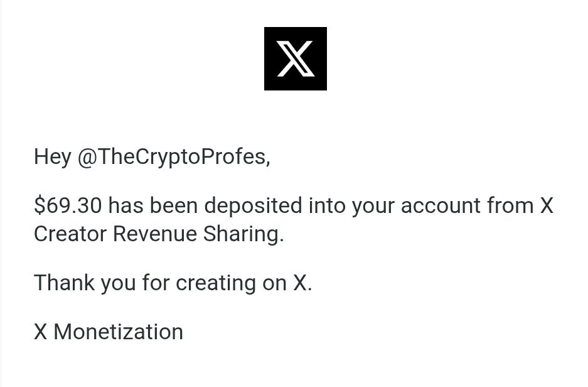Click the word Creator
Screen dimensions: 588x387
pyautogui.click(x=70, y=234)
